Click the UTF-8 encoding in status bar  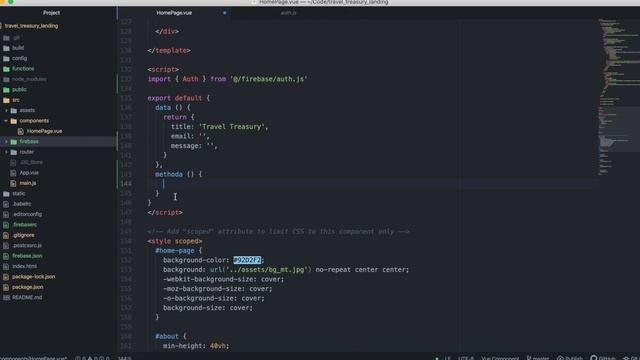(466, 358)
